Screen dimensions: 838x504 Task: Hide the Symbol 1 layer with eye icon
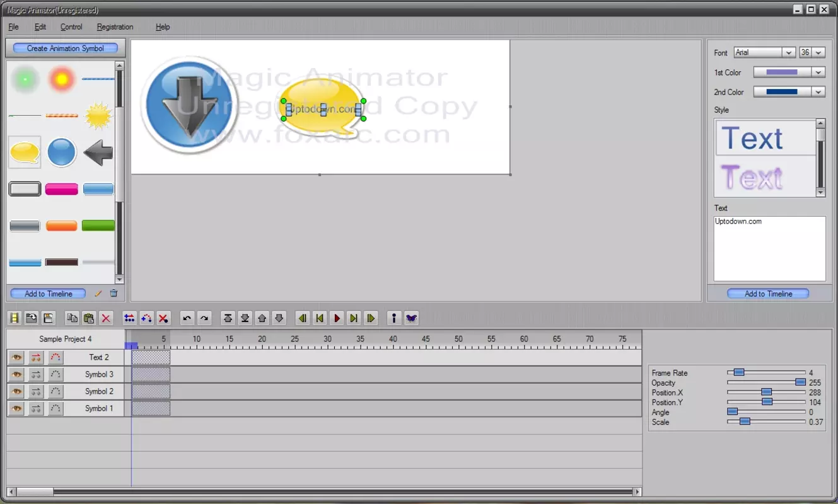[16, 408]
